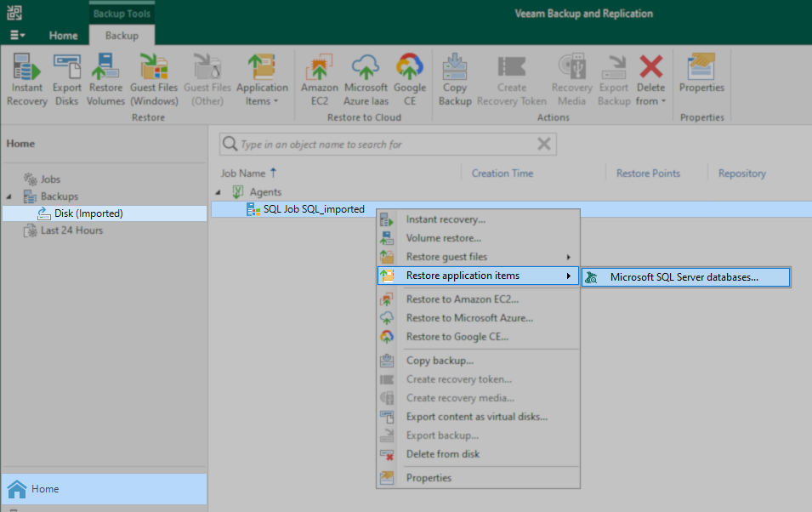Open Properties from the ribbon

pos(701,74)
